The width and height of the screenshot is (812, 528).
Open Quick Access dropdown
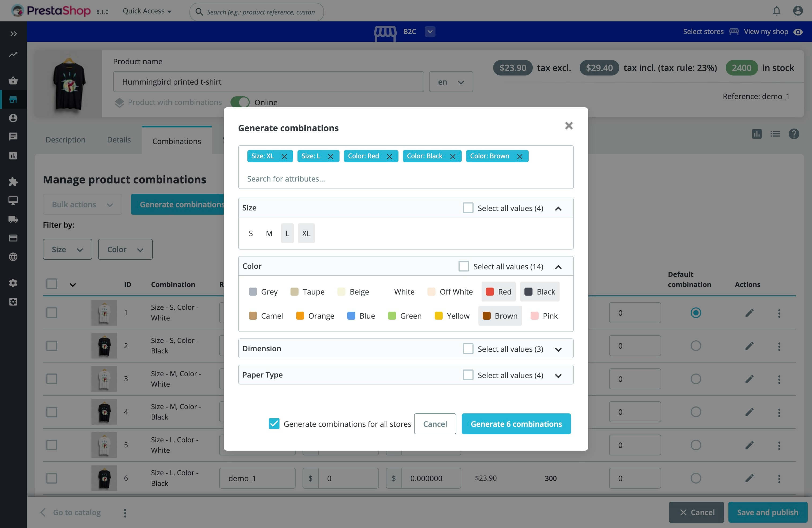[x=147, y=11]
